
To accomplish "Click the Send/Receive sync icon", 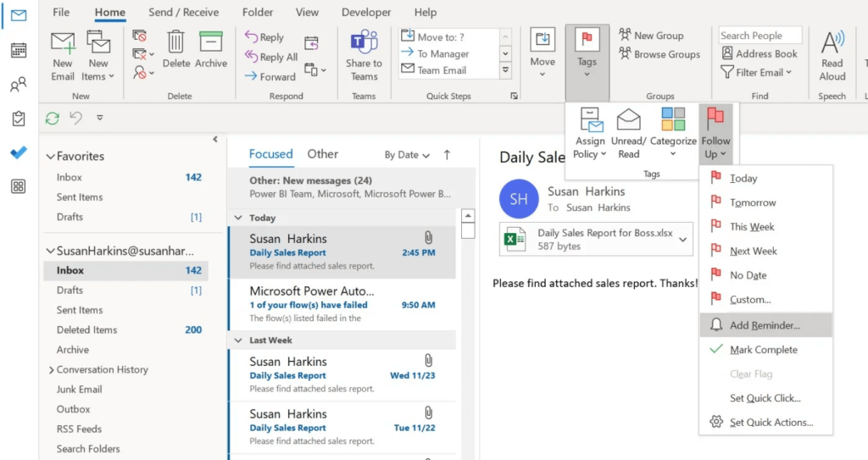I will (53, 119).
